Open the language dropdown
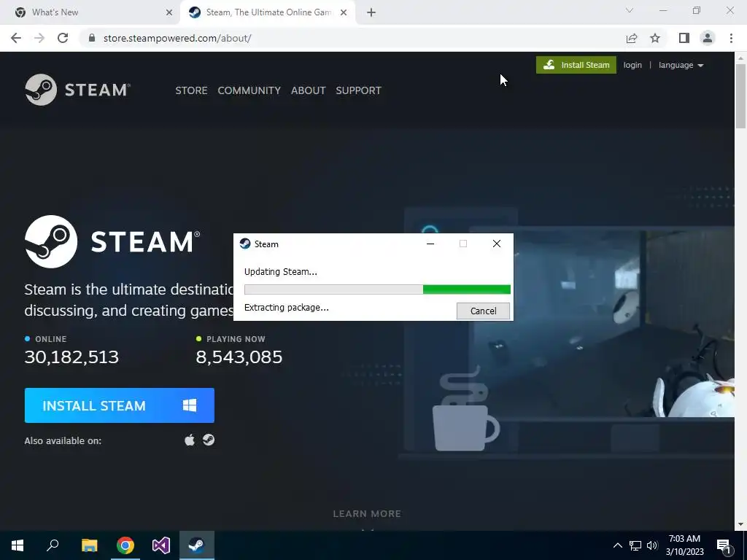This screenshot has height=560, width=747. tap(681, 65)
